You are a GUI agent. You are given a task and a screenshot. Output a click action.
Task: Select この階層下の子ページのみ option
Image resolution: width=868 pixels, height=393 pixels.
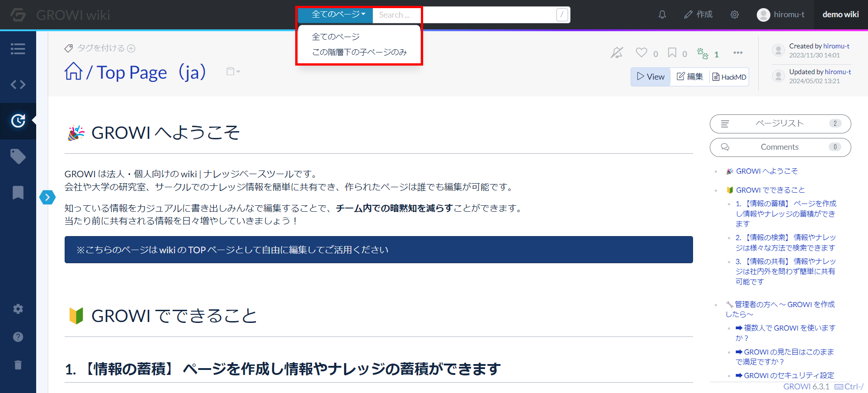[x=359, y=52]
